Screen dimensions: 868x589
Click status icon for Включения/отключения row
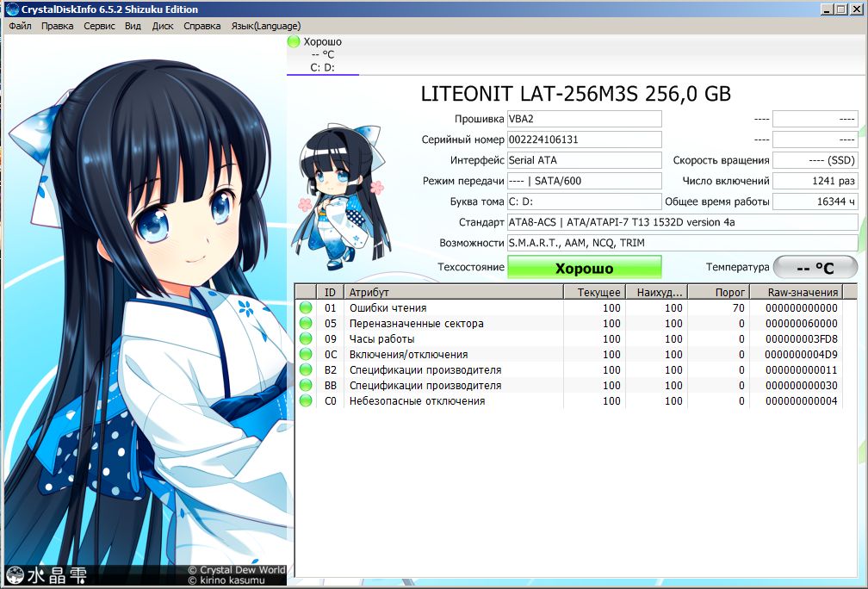pyautogui.click(x=306, y=354)
